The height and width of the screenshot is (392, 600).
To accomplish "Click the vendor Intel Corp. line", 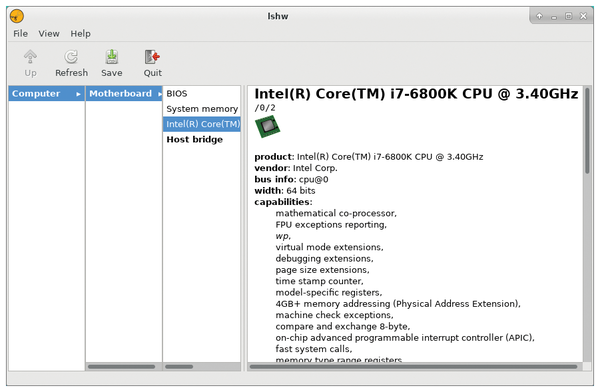I will click(296, 168).
